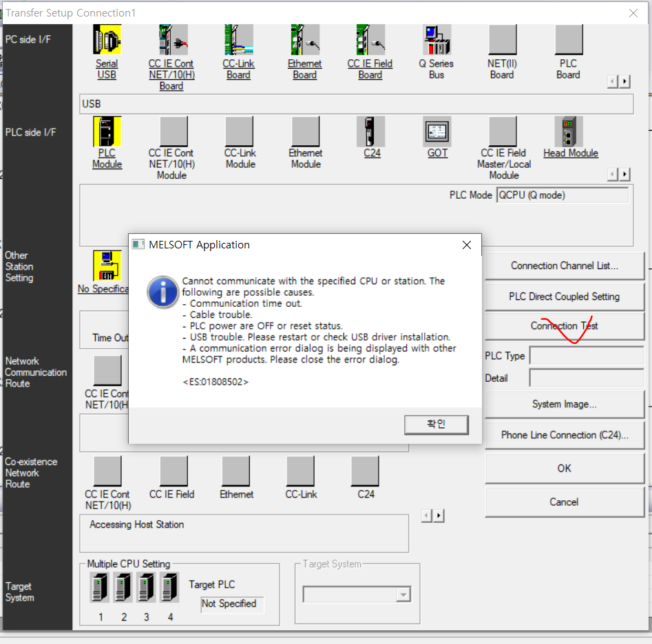Select Multiple CPU number 2 icon
This screenshot has width=652, height=644.
pyautogui.click(x=123, y=587)
